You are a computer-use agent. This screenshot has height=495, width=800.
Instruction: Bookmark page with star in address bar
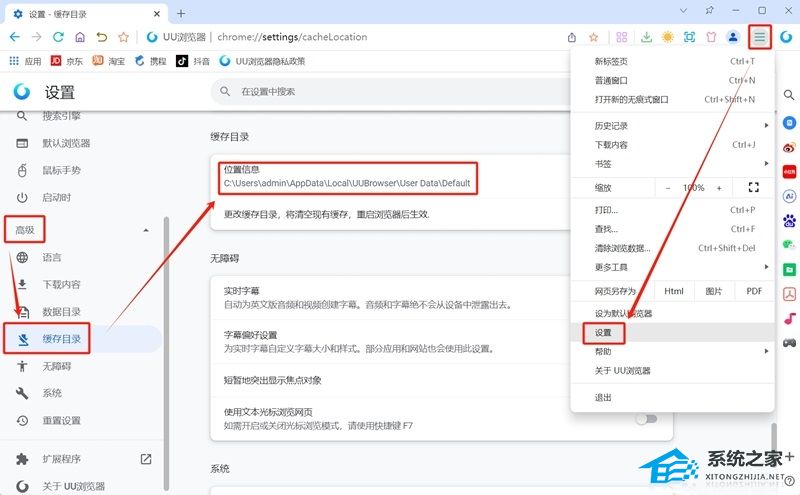point(593,37)
